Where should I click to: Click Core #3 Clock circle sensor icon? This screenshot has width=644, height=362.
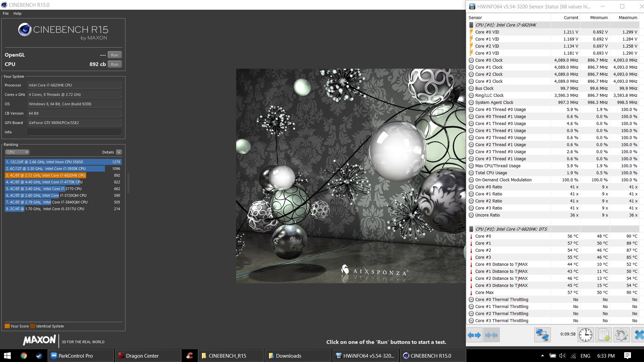click(471, 81)
